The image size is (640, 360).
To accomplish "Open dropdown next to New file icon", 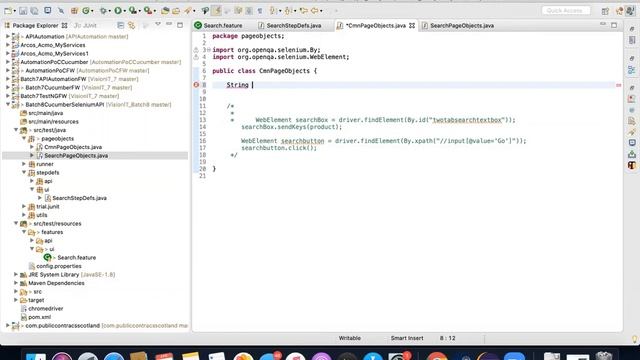I will pos(14,11).
